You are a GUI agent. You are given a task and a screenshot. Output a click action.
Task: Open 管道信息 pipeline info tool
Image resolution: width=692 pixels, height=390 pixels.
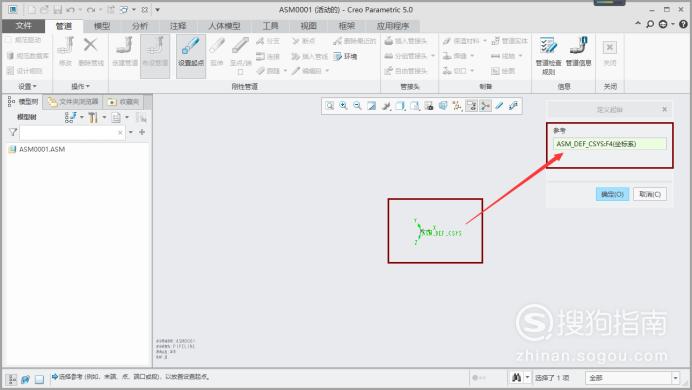(579, 52)
